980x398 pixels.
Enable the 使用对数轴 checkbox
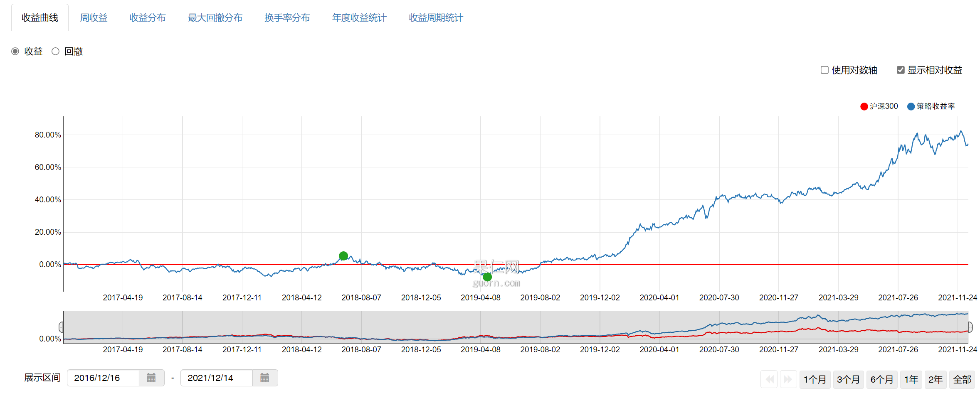pos(824,70)
